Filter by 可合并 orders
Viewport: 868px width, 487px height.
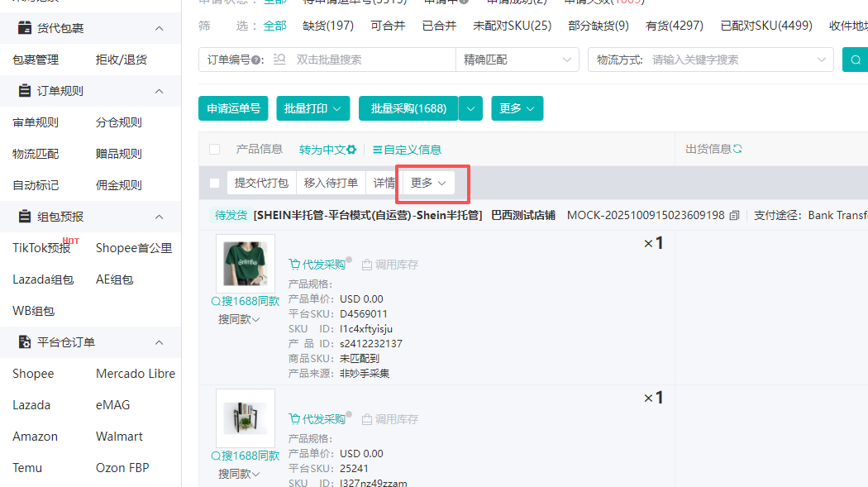point(388,26)
